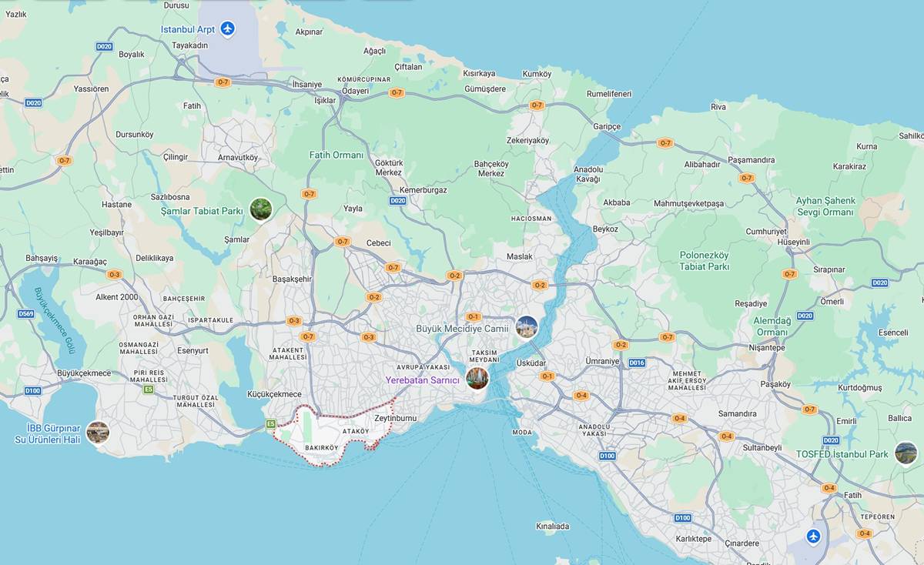Click the D016 road shield near Ümraniye
This screenshot has height=565, width=924.
(x=636, y=363)
